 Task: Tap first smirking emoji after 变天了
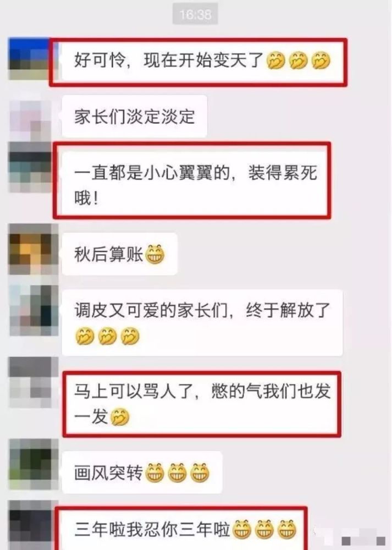coord(275,61)
